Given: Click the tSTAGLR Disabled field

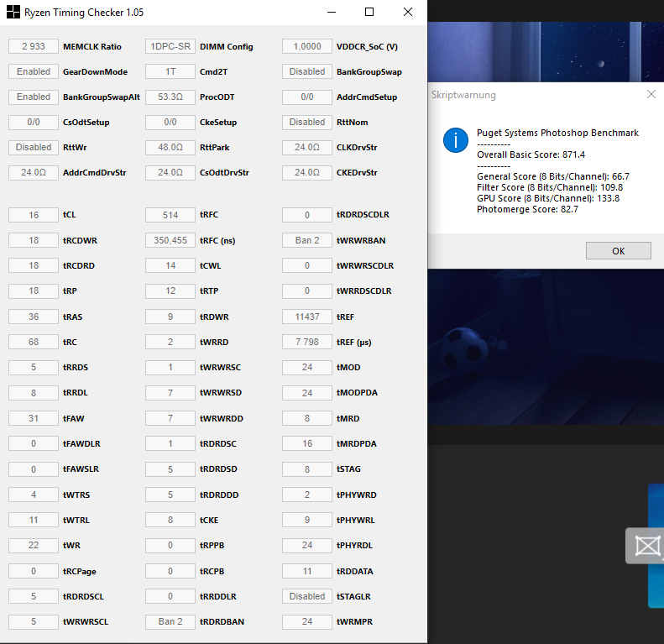Looking at the screenshot, I should [307, 596].
